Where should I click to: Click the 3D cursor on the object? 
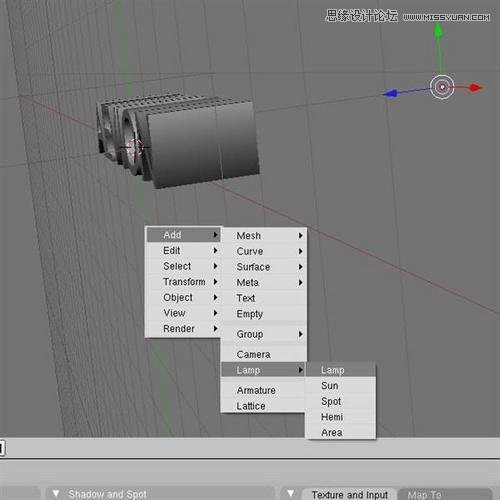click(x=135, y=148)
